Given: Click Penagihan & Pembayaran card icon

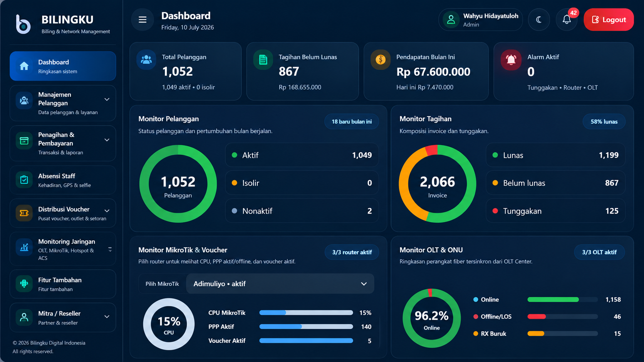Looking at the screenshot, I should (x=24, y=141).
